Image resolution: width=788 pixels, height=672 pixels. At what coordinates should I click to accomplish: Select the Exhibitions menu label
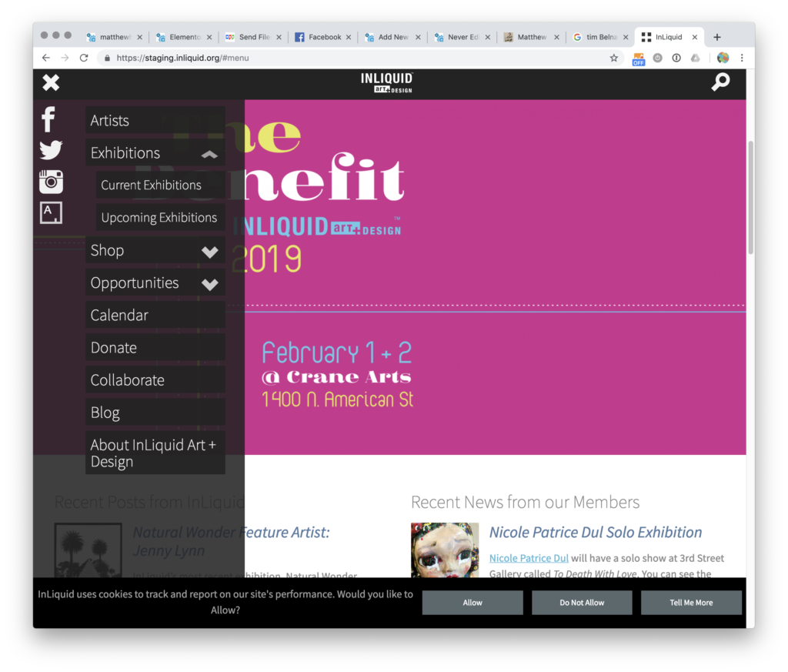pos(125,152)
